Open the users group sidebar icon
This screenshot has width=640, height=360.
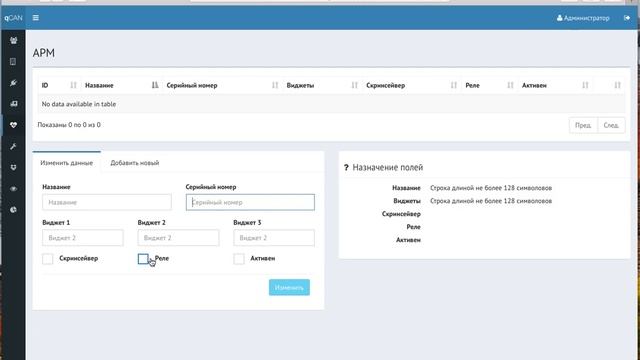pyautogui.click(x=13, y=40)
